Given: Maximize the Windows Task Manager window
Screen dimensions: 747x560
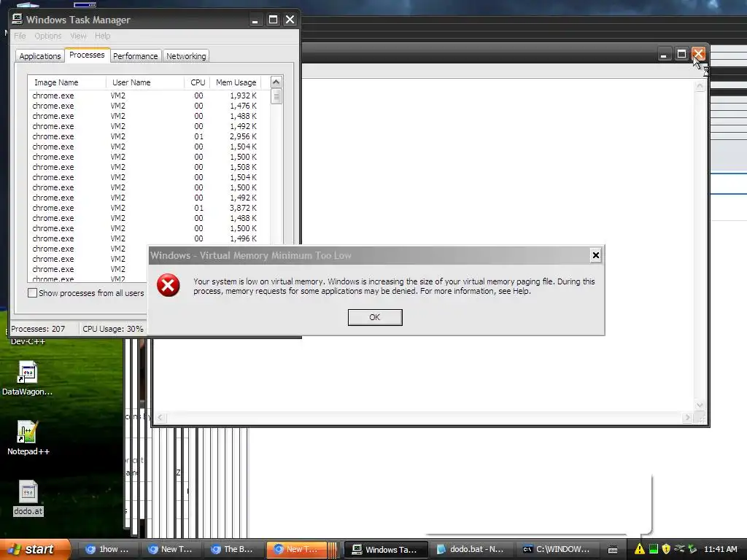Looking at the screenshot, I should [273, 20].
